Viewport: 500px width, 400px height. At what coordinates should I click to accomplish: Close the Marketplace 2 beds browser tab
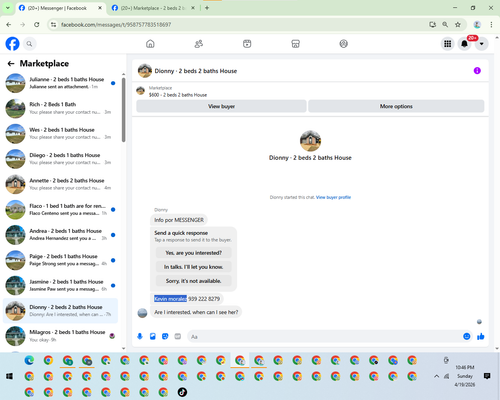[193, 8]
